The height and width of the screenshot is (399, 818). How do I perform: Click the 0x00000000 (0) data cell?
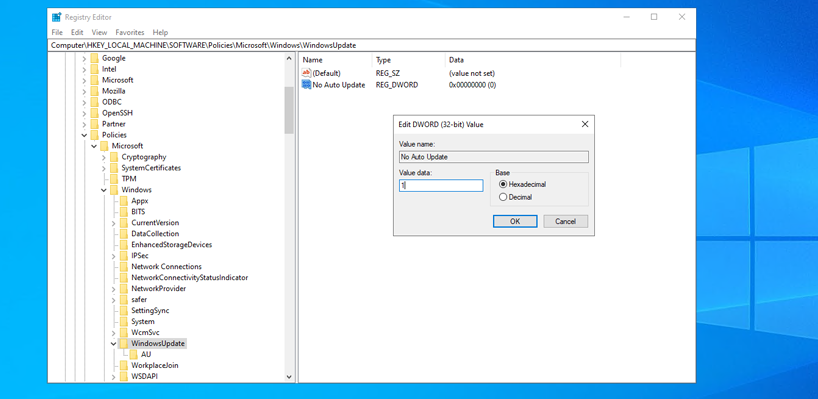472,84
